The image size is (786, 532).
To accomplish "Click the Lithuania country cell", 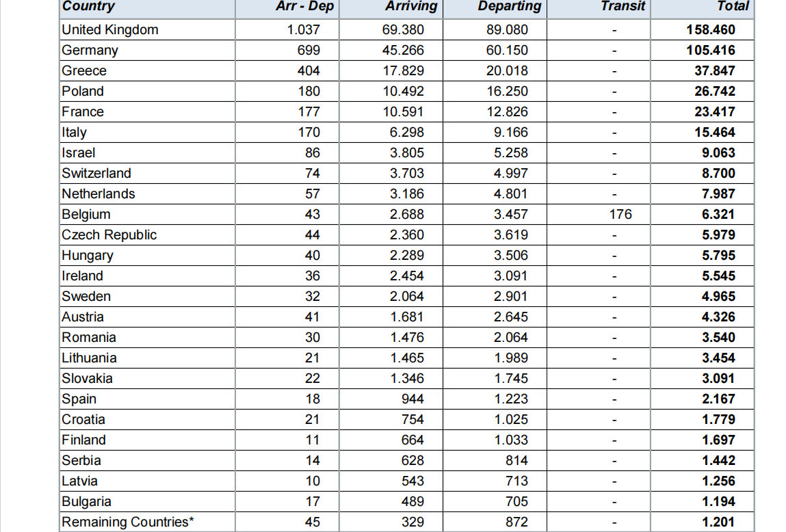I will click(x=89, y=358).
